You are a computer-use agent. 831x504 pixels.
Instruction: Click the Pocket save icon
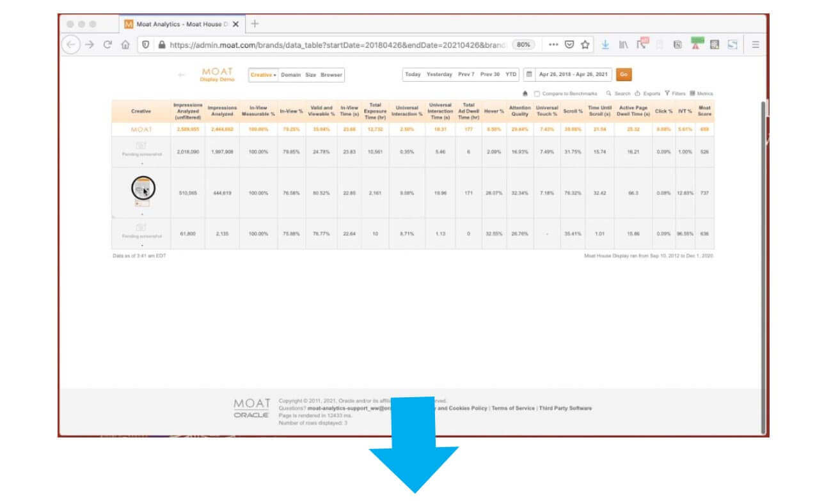tap(569, 45)
